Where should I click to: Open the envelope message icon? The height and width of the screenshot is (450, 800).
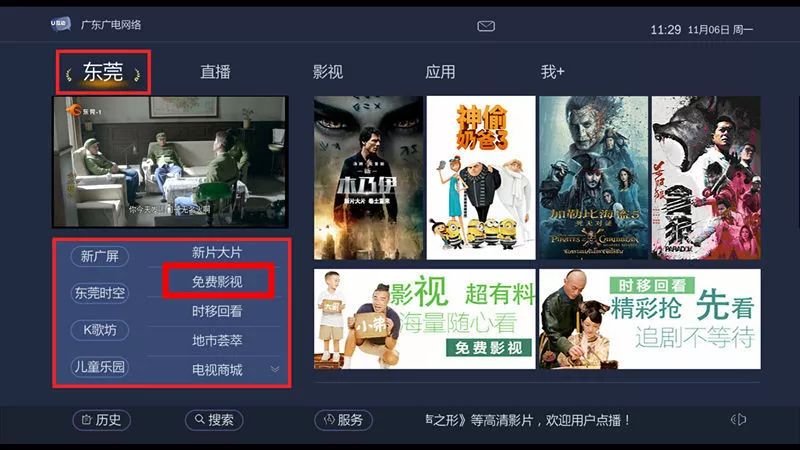pos(486,26)
